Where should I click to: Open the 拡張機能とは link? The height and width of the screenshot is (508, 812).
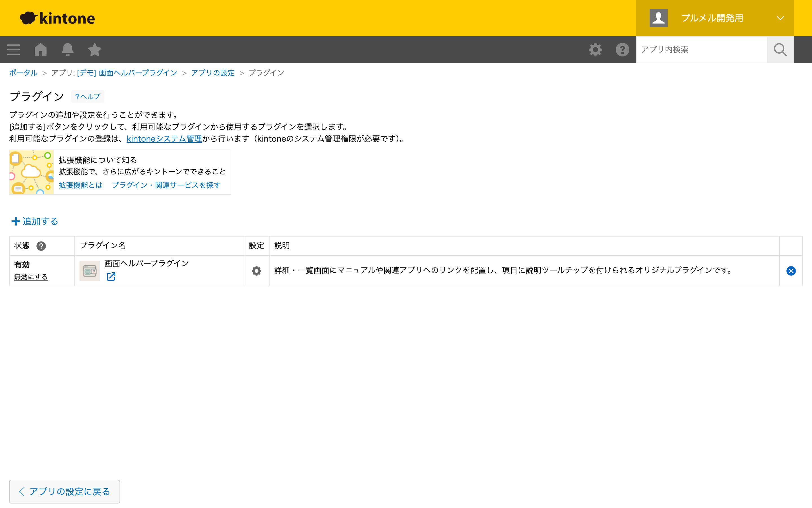click(x=81, y=185)
